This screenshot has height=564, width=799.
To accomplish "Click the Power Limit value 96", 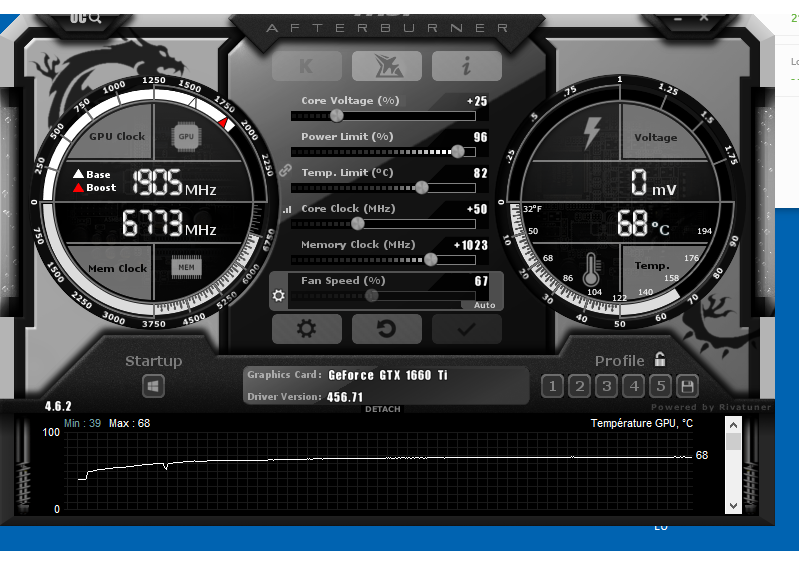I will [x=481, y=137].
